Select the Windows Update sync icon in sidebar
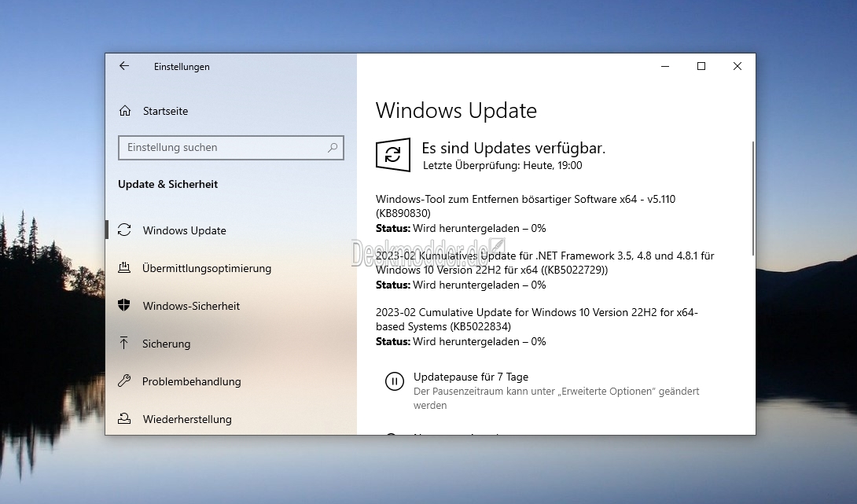 124,230
